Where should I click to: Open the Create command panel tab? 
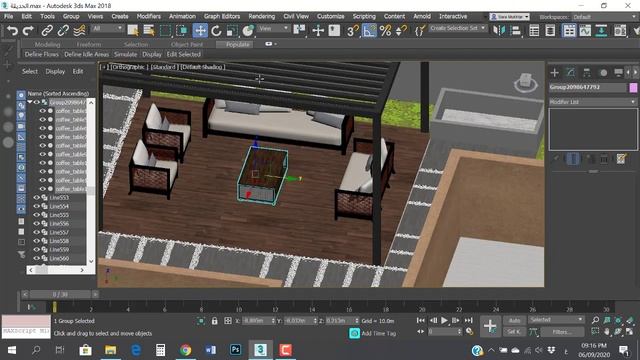[554, 73]
